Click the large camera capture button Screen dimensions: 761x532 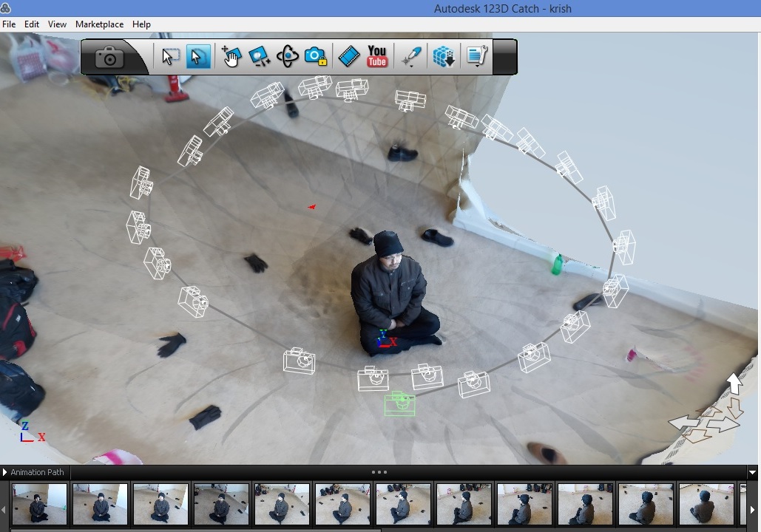(109, 57)
